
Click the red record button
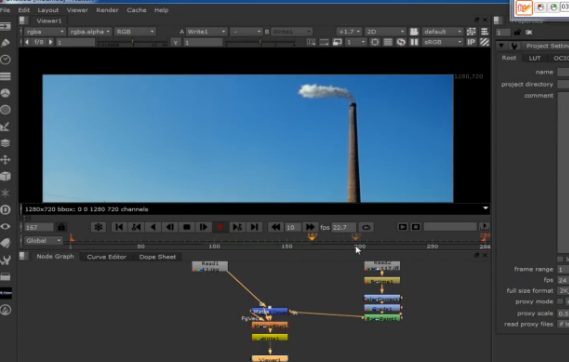point(220,227)
